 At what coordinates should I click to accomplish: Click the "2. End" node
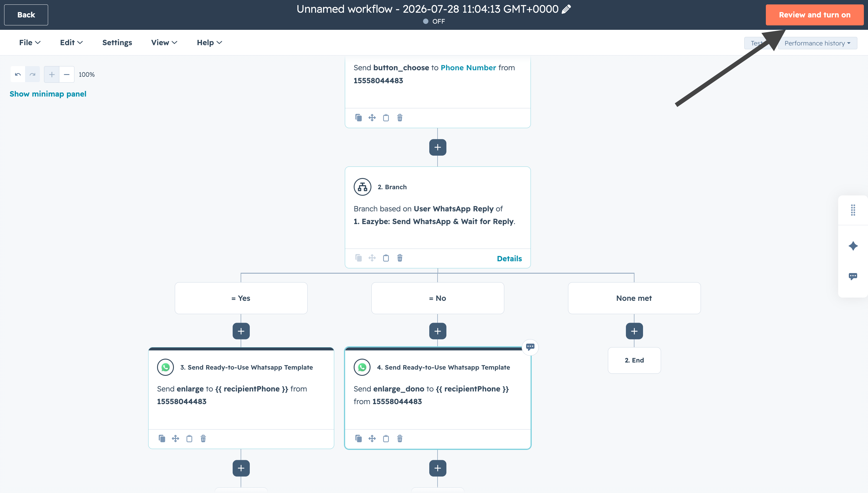coord(634,361)
